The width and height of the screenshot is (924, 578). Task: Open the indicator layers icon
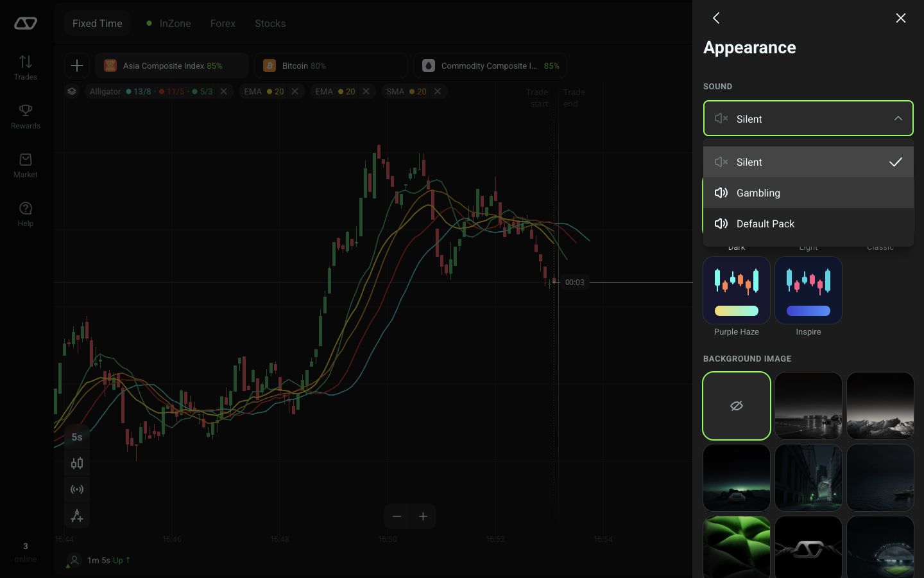coord(72,91)
